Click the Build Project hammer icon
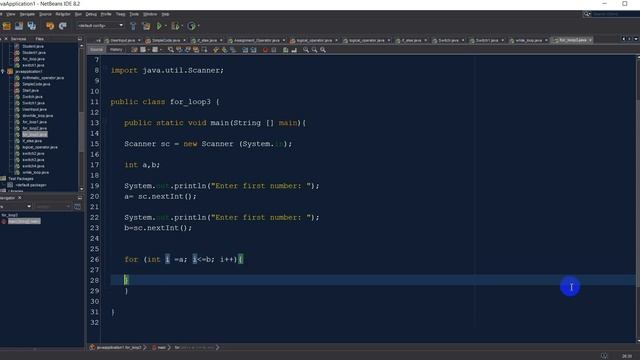Viewport: 640px width, 360px height. point(133,26)
